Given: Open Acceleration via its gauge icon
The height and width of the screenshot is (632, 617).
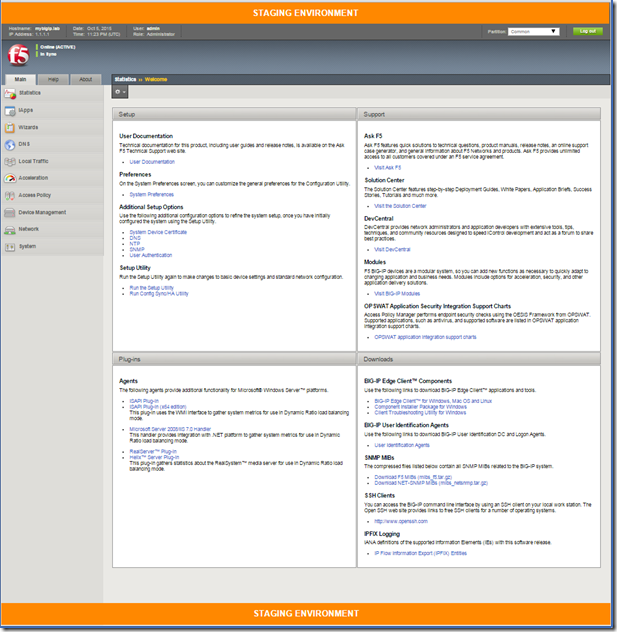Looking at the screenshot, I should [x=10, y=178].
